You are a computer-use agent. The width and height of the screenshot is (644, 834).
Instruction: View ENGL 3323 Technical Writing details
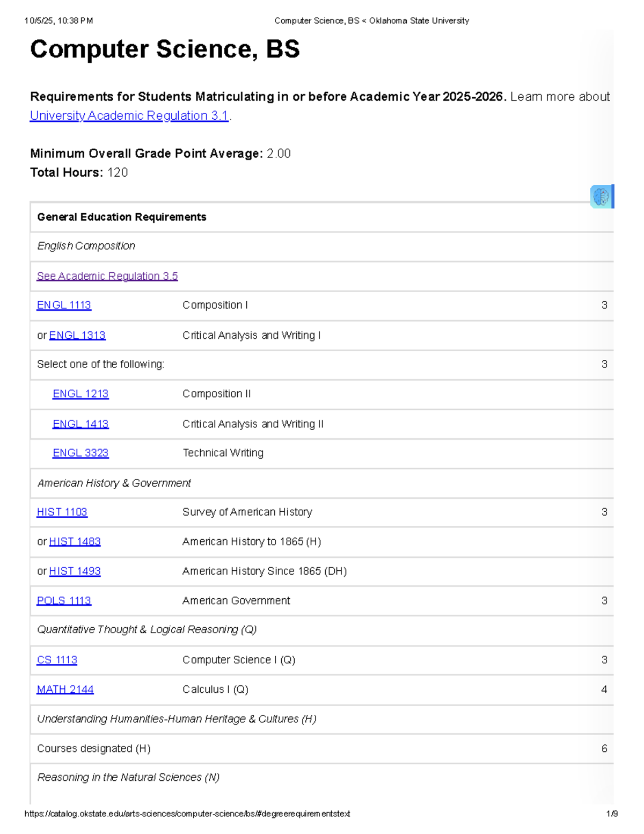[80, 453]
